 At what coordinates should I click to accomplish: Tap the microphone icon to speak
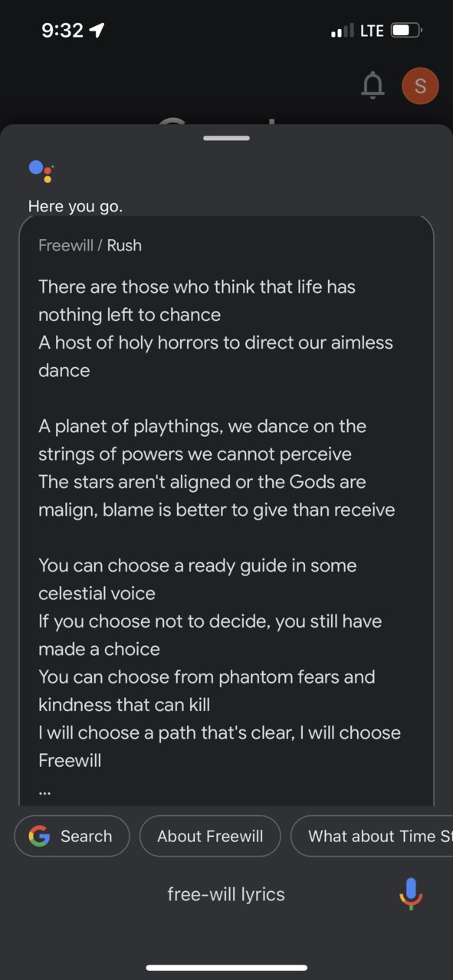(411, 893)
